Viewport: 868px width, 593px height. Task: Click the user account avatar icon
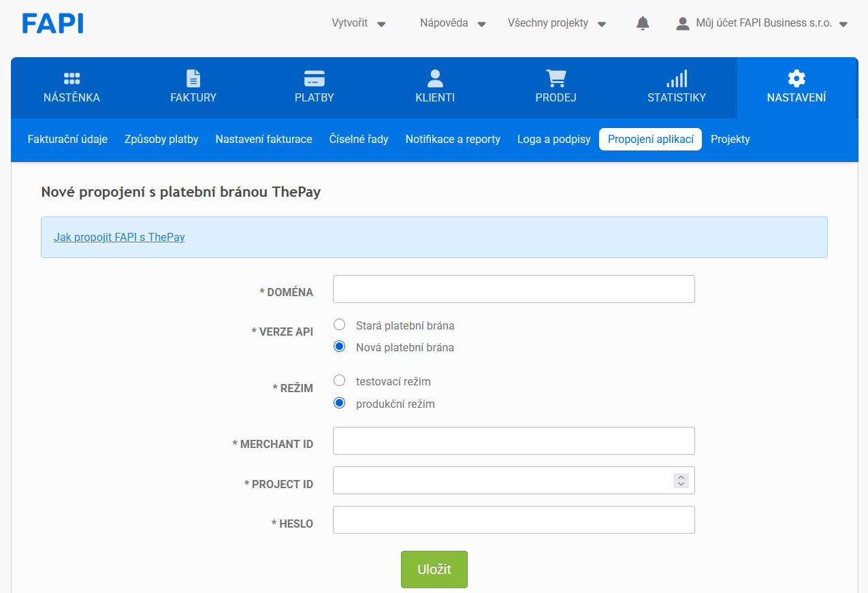point(683,23)
